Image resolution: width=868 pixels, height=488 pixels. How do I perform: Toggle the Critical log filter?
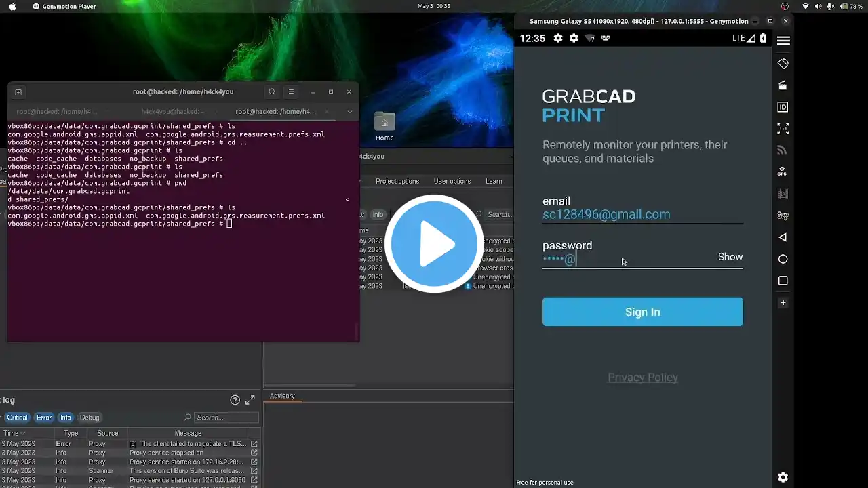18,418
